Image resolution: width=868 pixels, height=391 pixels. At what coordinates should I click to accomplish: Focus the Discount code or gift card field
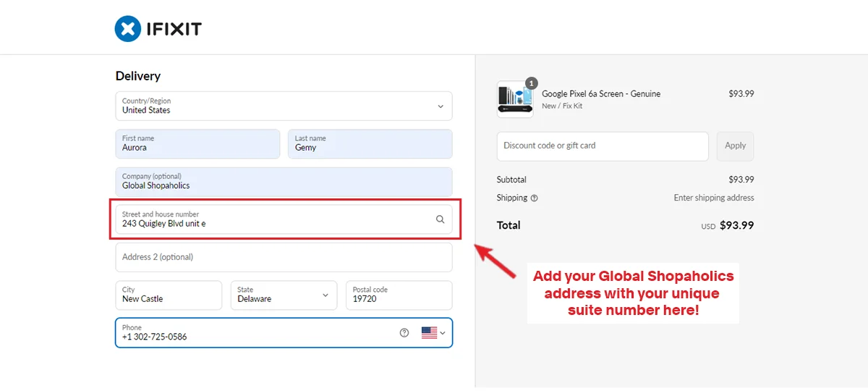click(602, 146)
